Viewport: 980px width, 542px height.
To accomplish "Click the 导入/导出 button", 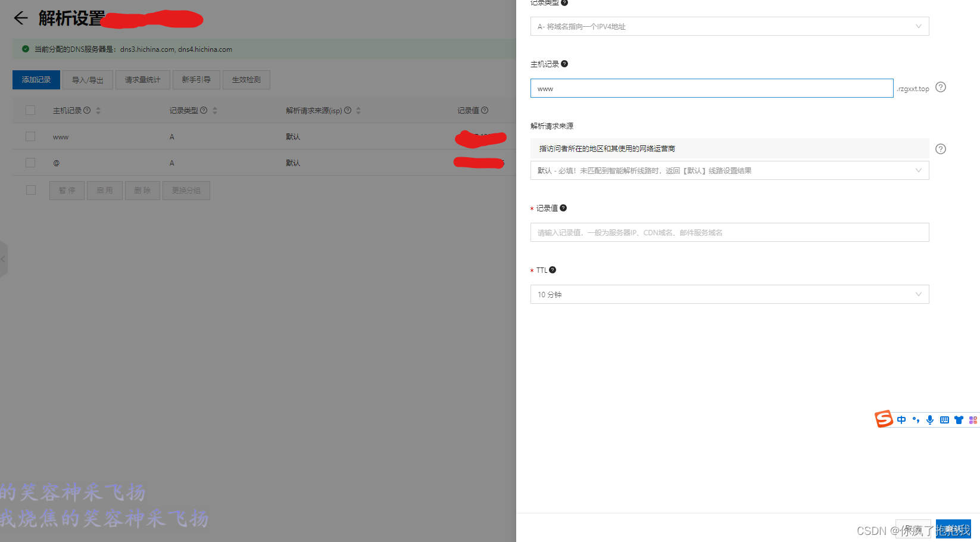I will click(88, 80).
